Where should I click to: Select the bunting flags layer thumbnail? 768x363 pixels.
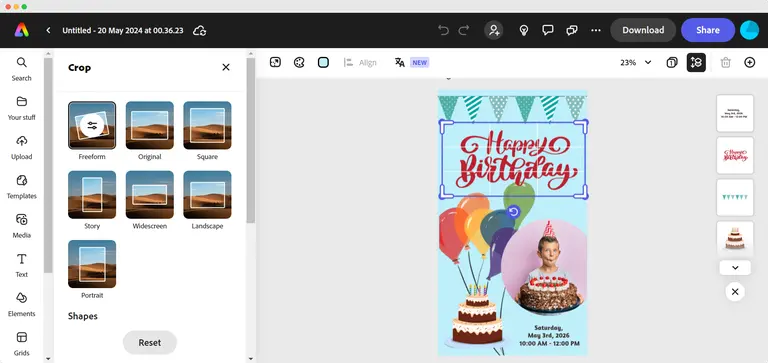click(x=735, y=197)
